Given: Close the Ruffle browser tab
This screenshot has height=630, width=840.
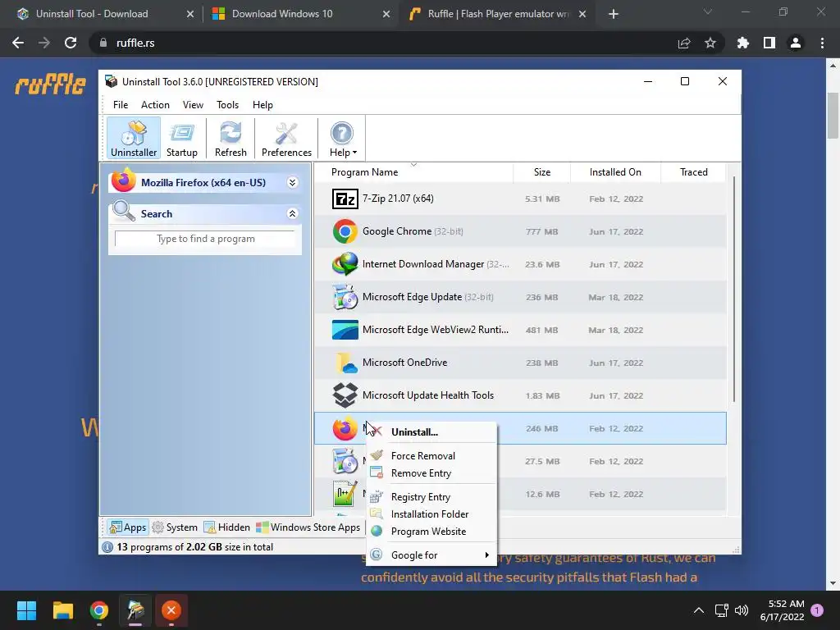Looking at the screenshot, I should click(x=583, y=14).
